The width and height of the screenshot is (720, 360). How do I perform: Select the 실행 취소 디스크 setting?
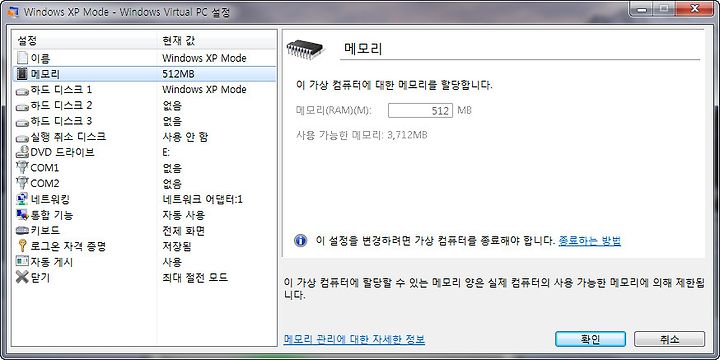pyautogui.click(x=145, y=137)
